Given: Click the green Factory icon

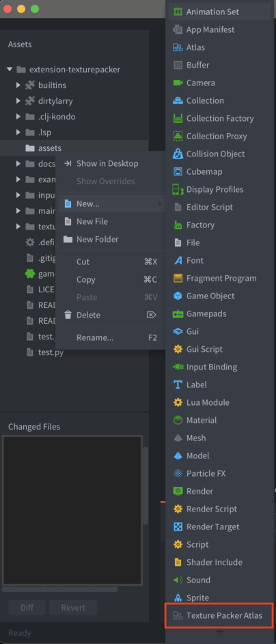Looking at the screenshot, I should (x=178, y=225).
